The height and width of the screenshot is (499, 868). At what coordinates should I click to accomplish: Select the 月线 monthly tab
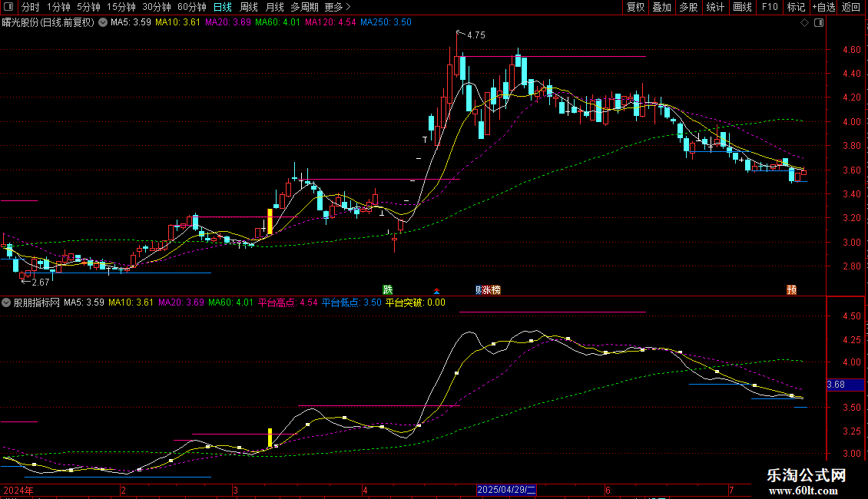(274, 7)
